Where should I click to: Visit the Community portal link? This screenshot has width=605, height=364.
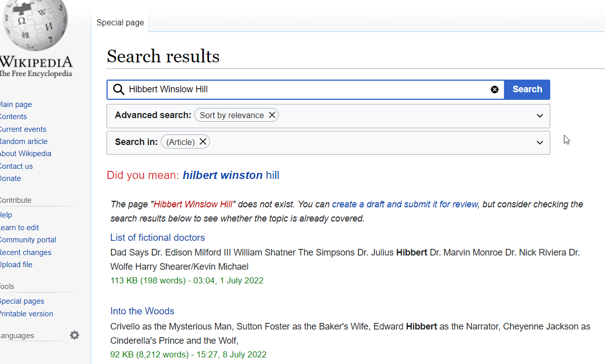(x=28, y=240)
